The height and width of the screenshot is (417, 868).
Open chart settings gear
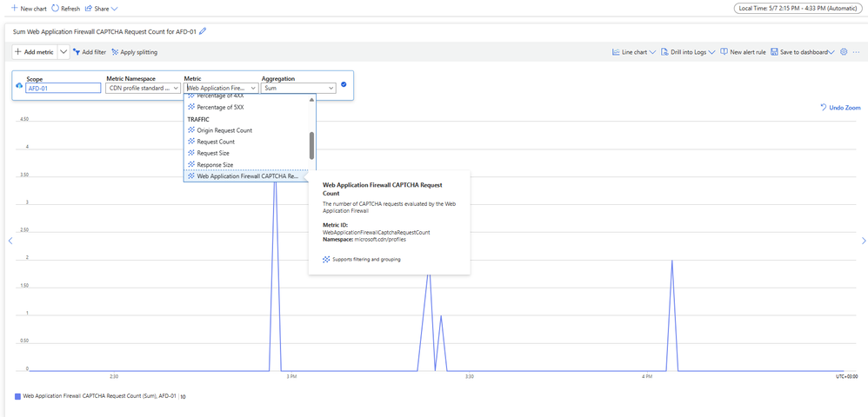[843, 52]
